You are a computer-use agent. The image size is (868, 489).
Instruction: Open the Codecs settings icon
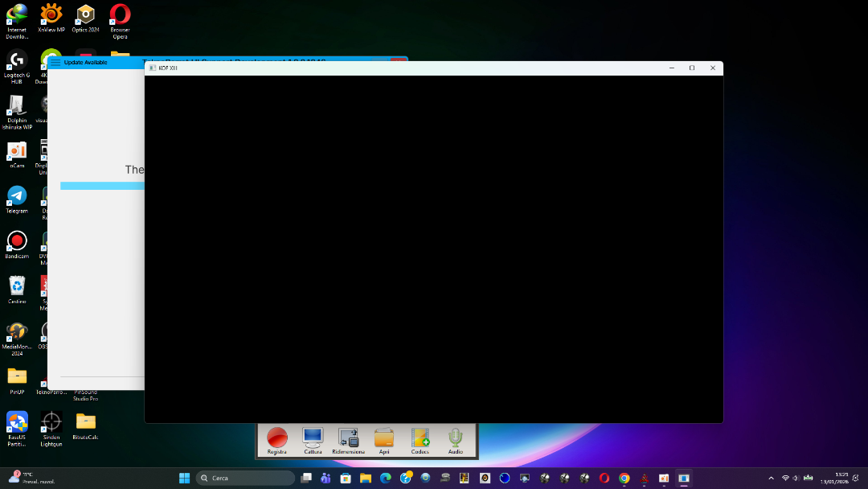click(420, 438)
